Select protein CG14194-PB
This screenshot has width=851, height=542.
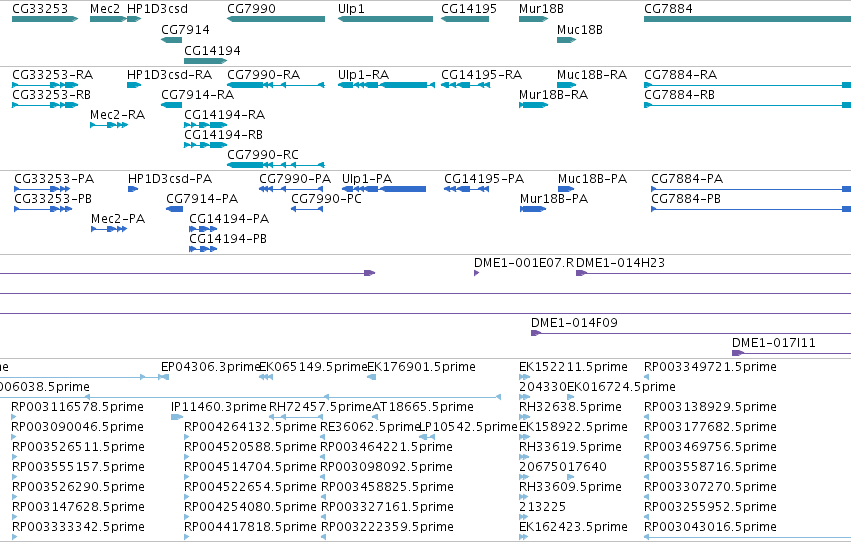(x=228, y=239)
